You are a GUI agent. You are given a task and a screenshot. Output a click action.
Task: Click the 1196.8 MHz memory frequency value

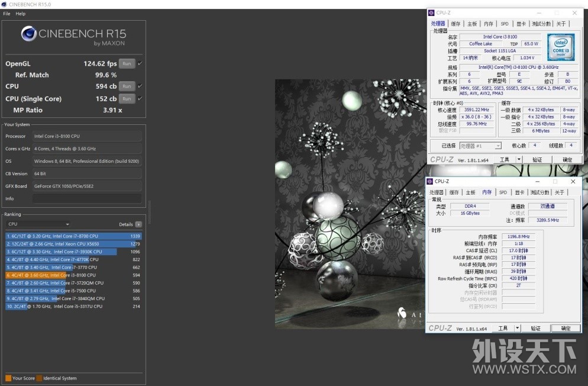coord(519,237)
